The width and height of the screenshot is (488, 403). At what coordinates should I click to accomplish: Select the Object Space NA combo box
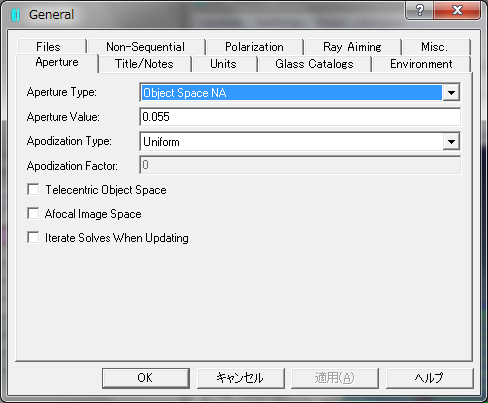pyautogui.click(x=300, y=93)
